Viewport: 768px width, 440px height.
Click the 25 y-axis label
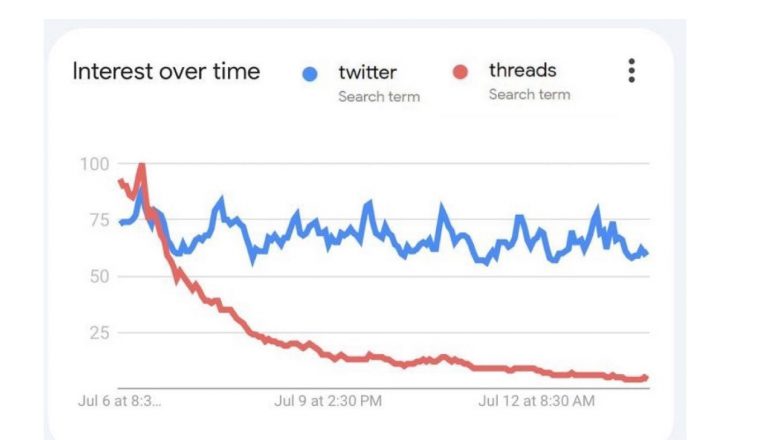pos(97,332)
